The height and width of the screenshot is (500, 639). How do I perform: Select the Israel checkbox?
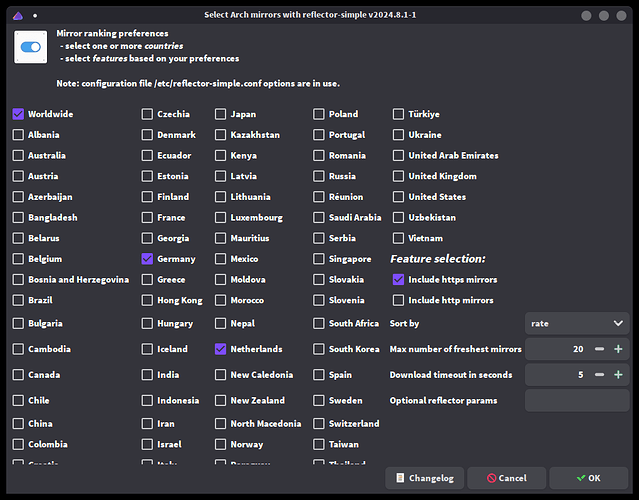pos(147,445)
